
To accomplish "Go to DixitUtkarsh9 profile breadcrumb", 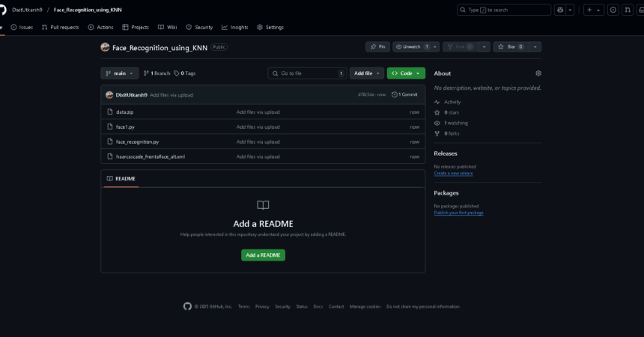I will click(27, 10).
